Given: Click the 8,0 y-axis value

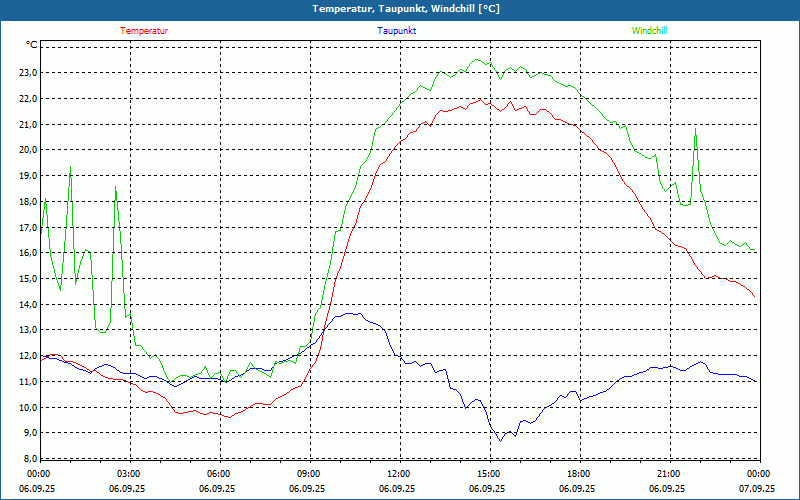Looking at the screenshot, I should click(30, 458).
